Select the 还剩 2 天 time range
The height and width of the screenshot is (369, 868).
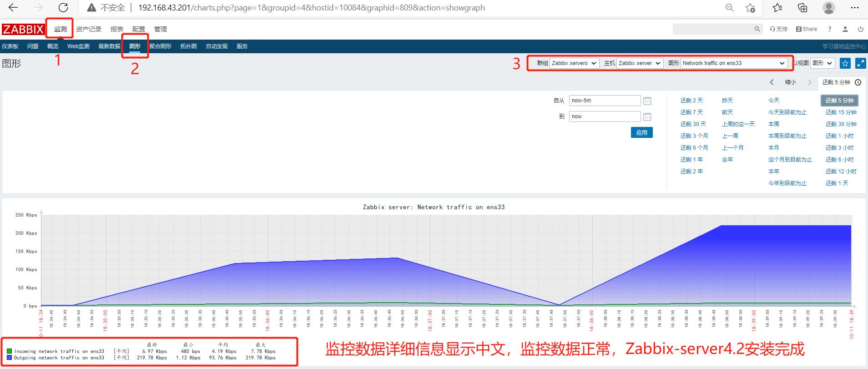(691, 101)
